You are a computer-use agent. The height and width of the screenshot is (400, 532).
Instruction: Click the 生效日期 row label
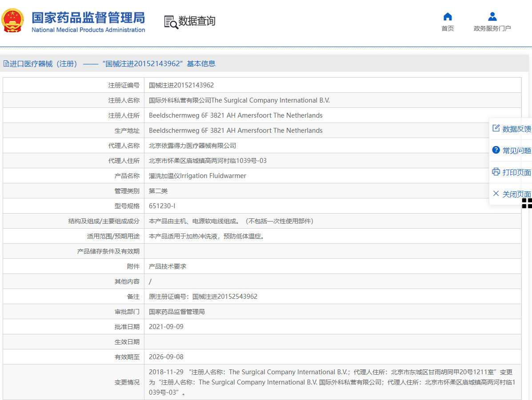[x=127, y=342]
